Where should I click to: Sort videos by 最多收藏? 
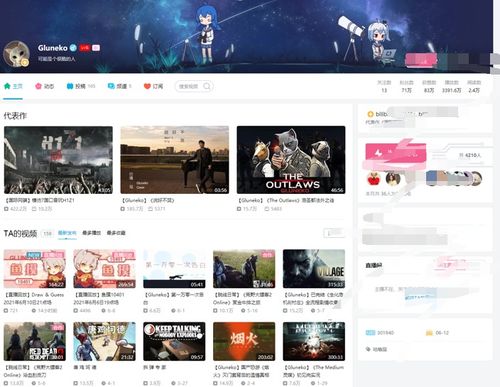coord(116,233)
